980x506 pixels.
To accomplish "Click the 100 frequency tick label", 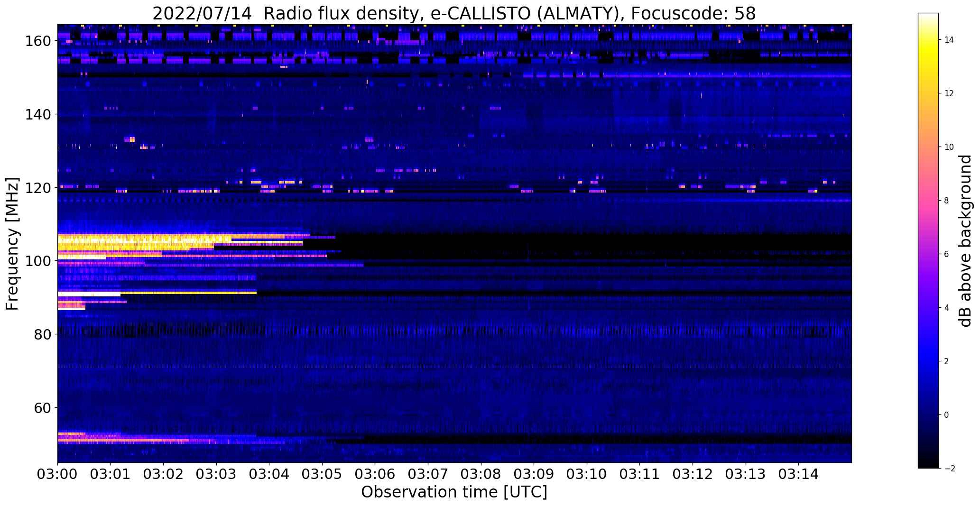I will tap(38, 261).
